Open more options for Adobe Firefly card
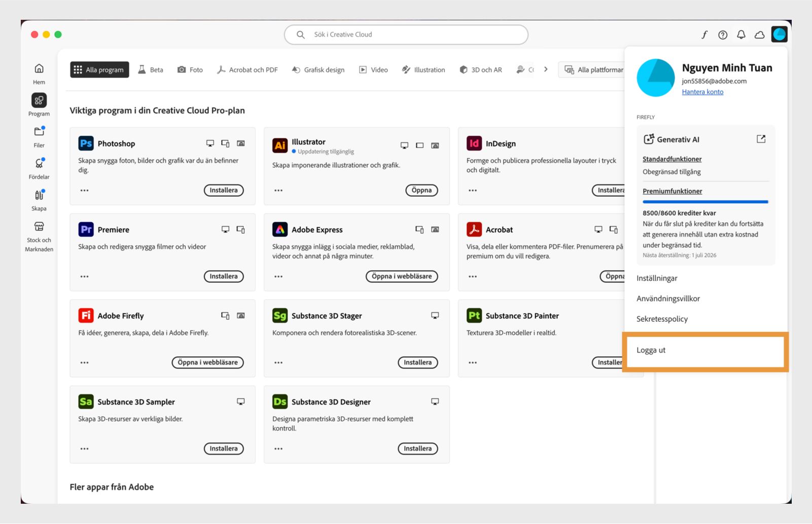 84,363
